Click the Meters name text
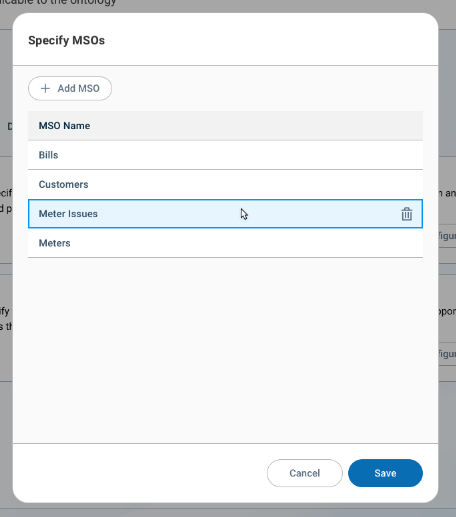Viewport: 456px width, 517px height. coord(54,243)
